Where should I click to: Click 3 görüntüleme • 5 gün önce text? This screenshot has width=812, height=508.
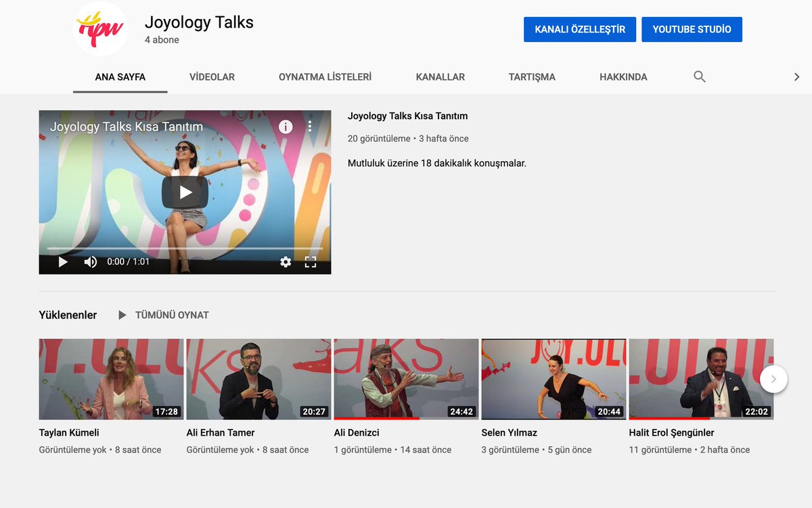pyautogui.click(x=537, y=450)
